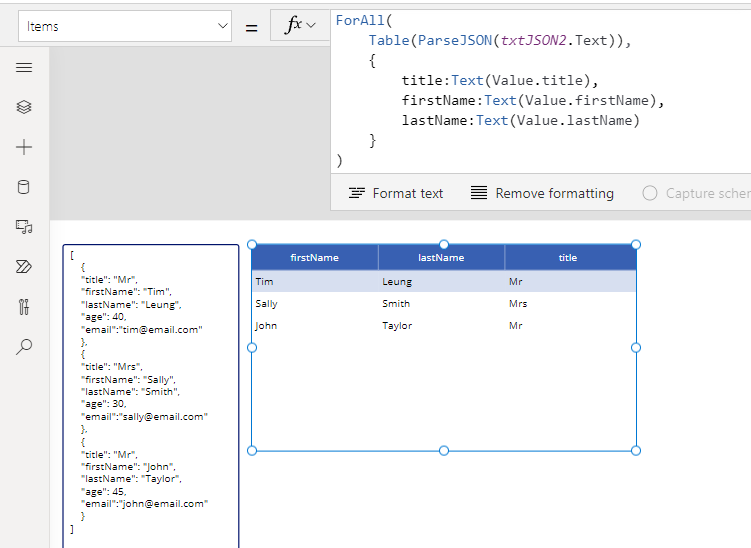Select the Tim Leung table row
751x548 pixels.
[x=443, y=282]
